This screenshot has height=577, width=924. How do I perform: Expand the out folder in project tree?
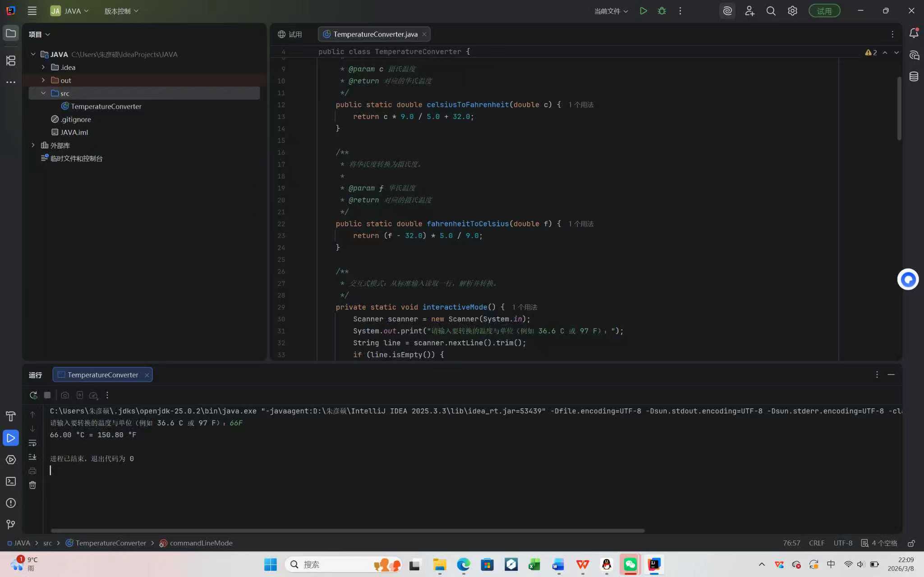(43, 80)
